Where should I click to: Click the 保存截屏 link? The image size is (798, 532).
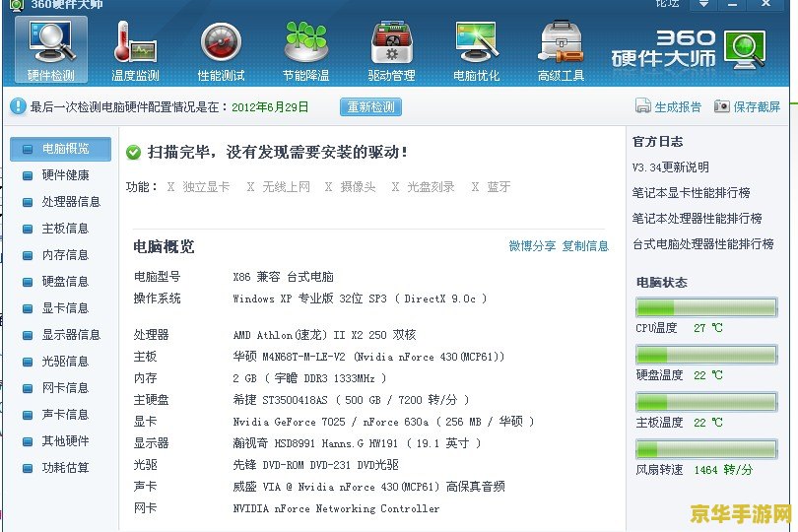tap(757, 107)
